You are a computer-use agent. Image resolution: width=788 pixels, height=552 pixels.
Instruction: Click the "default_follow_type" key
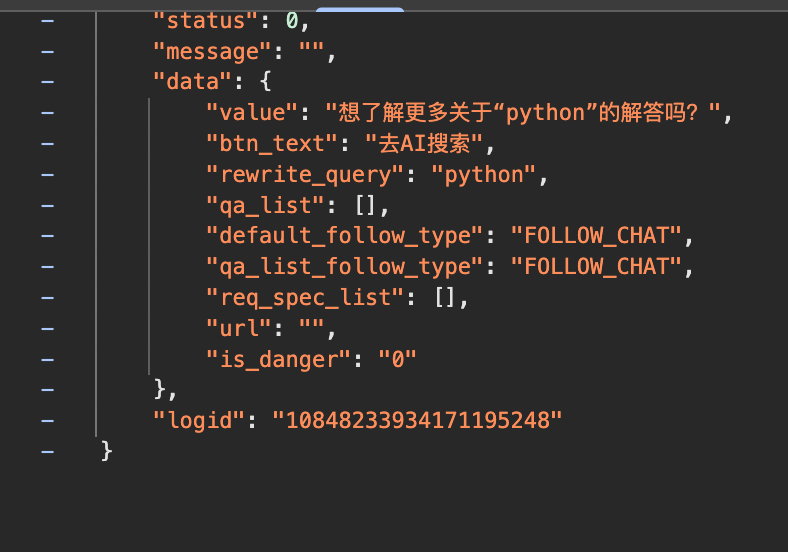pyautogui.click(x=345, y=237)
